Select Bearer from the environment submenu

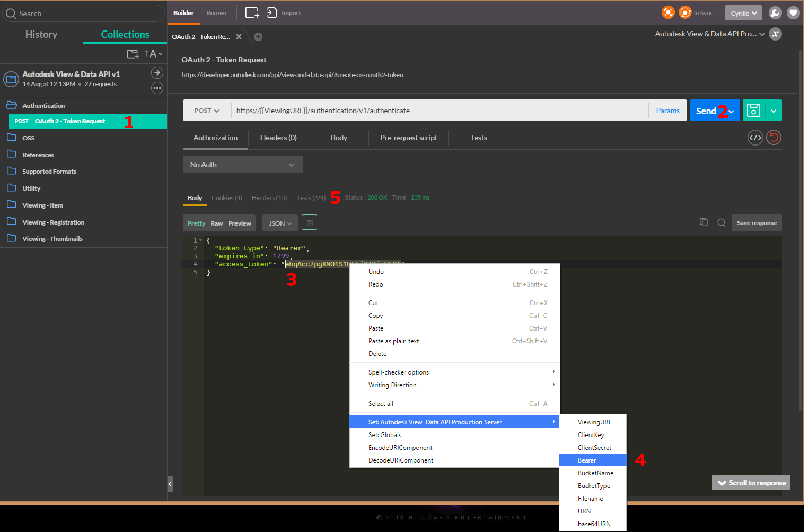point(587,460)
